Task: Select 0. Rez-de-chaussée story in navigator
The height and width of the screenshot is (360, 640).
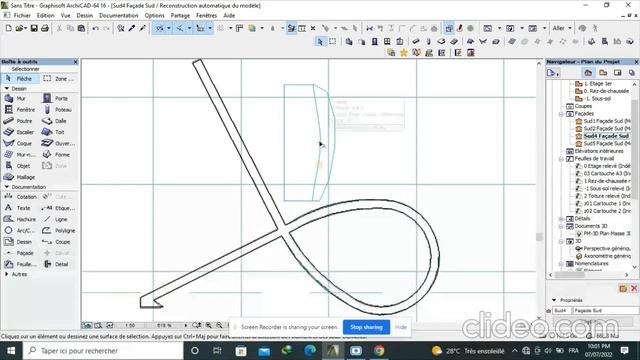Action: (602, 91)
